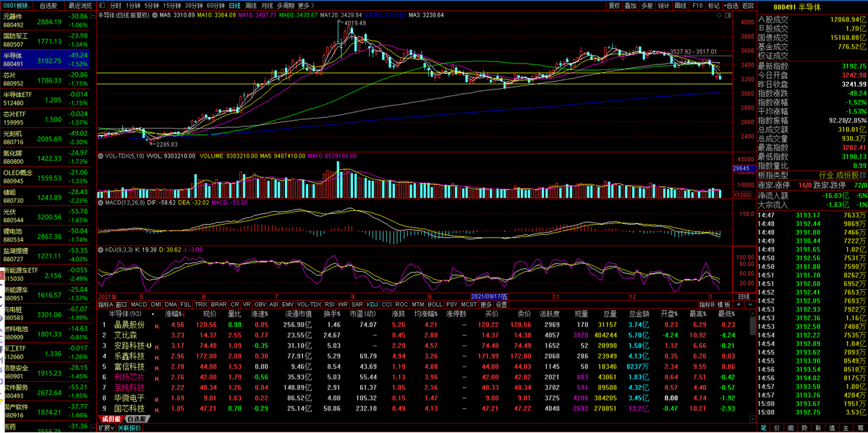Click the K marker beside 乐鑫科技
868x433 pixels.
click(x=156, y=356)
